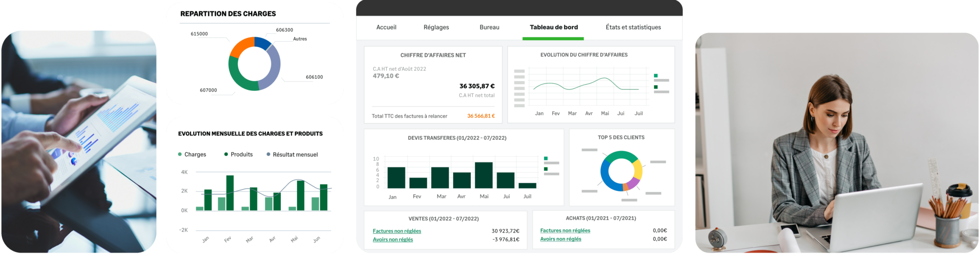The width and height of the screenshot is (980, 254).
Task: Click the orange 36 566,81 € amount
Action: (480, 116)
